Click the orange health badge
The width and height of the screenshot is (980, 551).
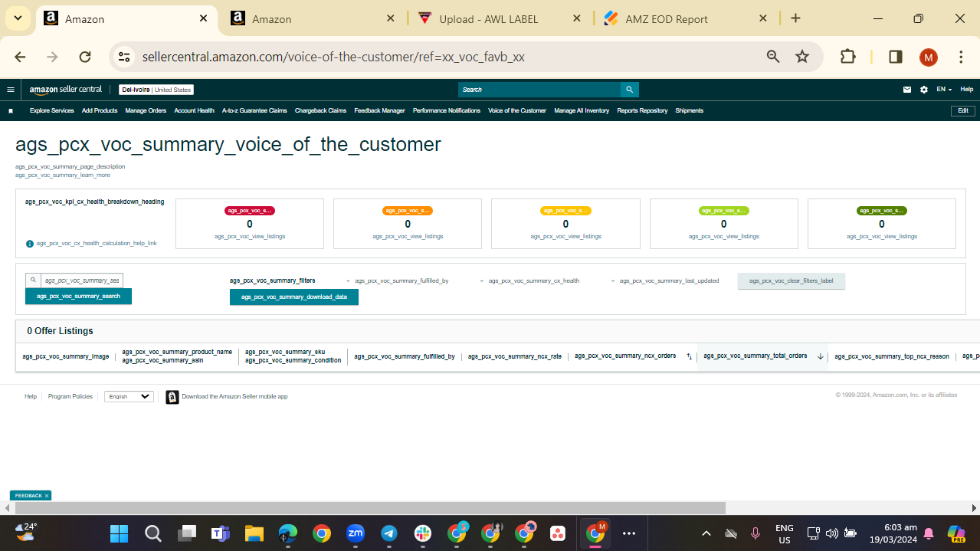tap(408, 211)
